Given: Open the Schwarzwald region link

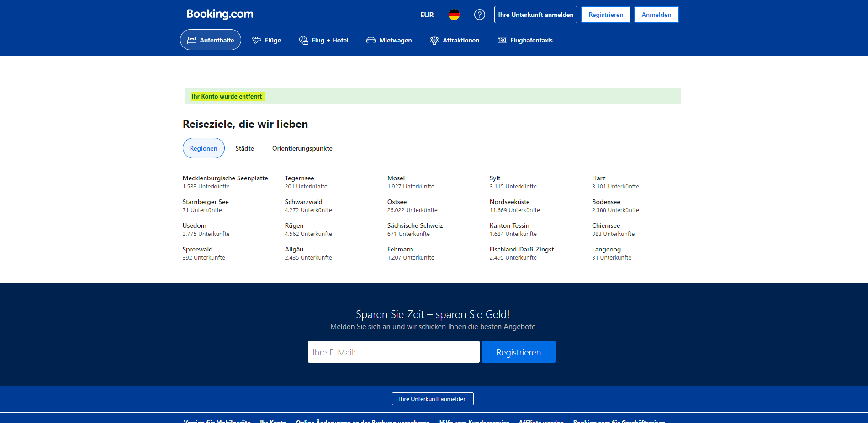Looking at the screenshot, I should pyautogui.click(x=303, y=202).
